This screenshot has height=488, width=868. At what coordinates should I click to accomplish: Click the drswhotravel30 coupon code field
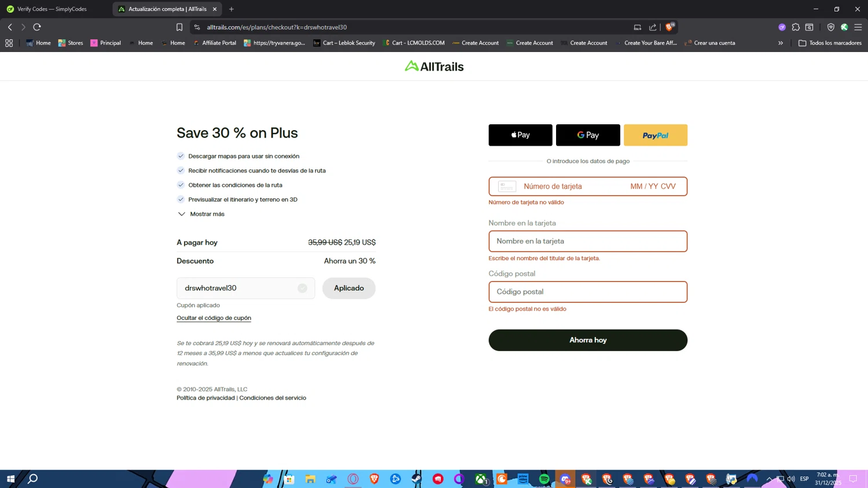[x=245, y=288]
